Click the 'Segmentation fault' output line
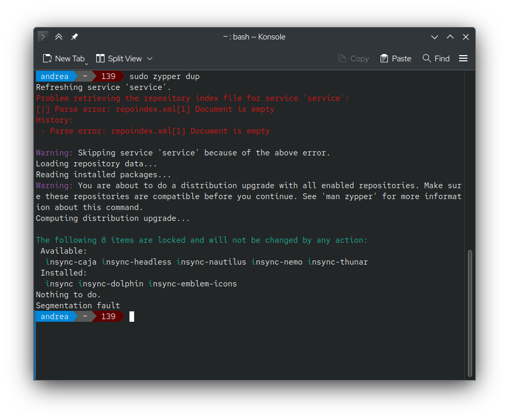The image size is (509, 420). pos(78,306)
